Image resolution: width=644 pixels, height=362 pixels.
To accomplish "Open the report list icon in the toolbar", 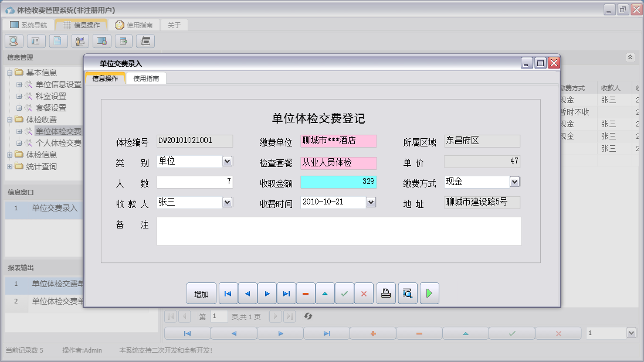I will (x=35, y=41).
